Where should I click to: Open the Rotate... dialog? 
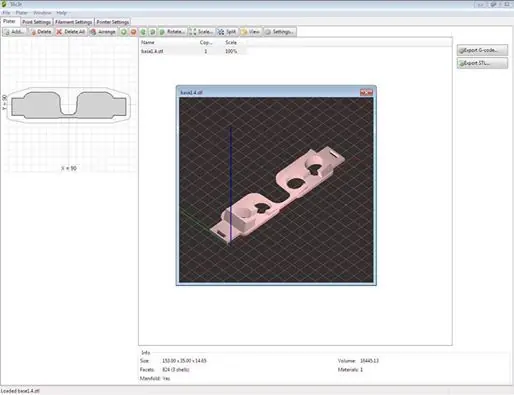point(172,32)
